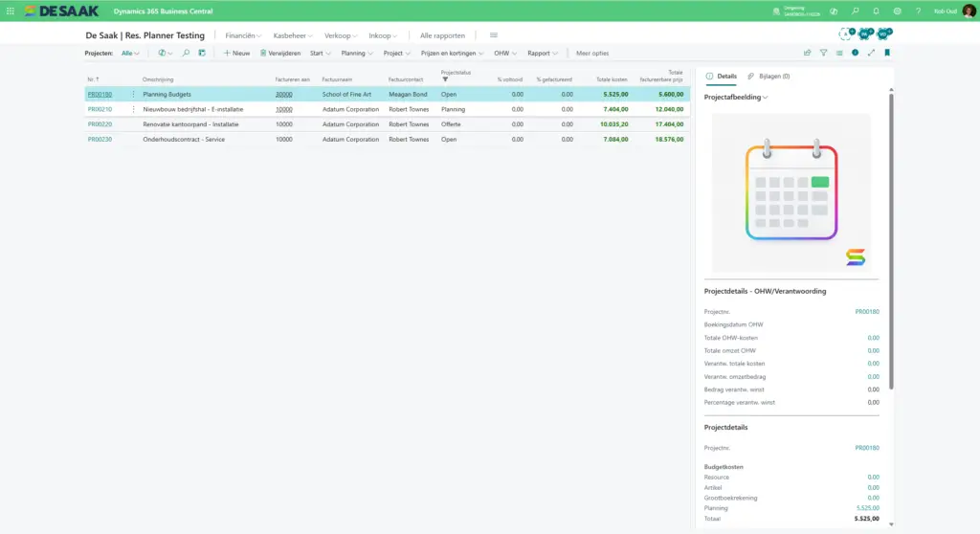Open the app launcher waffle menu
The image size is (980, 534).
pyautogui.click(x=10, y=11)
